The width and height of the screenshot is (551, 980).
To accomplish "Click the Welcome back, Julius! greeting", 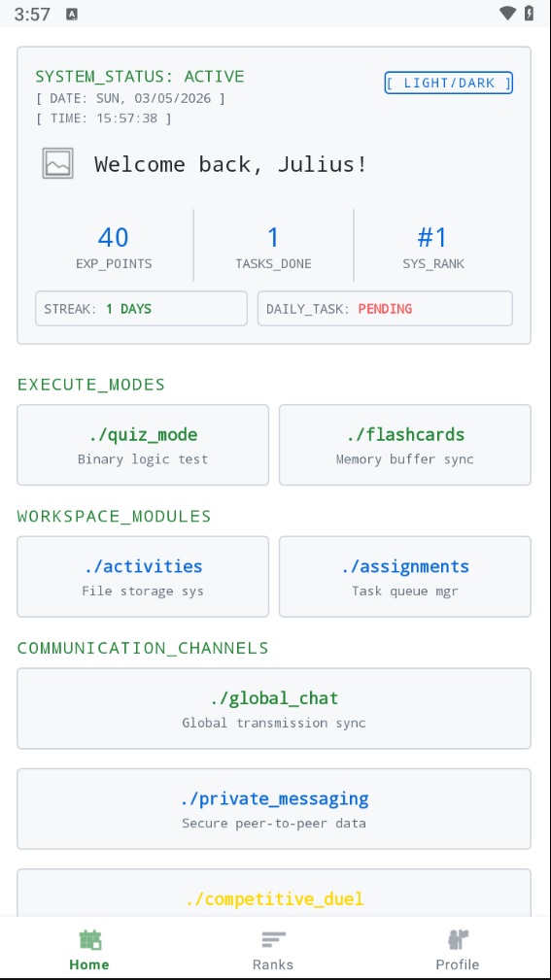I will pyautogui.click(x=230, y=164).
